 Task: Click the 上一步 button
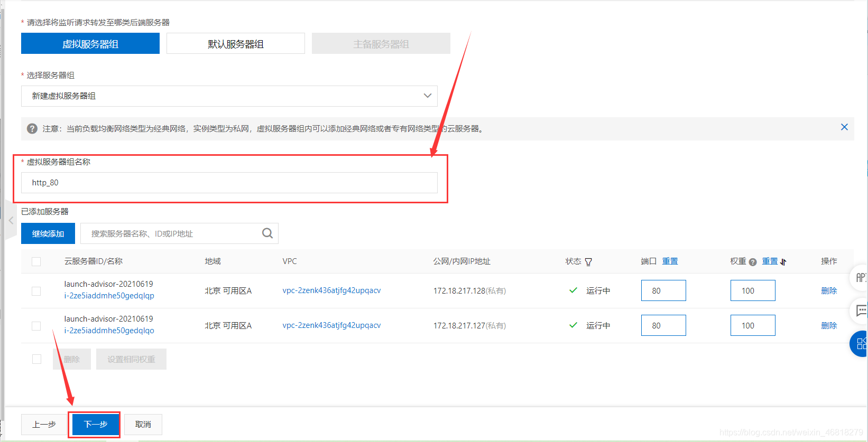pyautogui.click(x=44, y=425)
